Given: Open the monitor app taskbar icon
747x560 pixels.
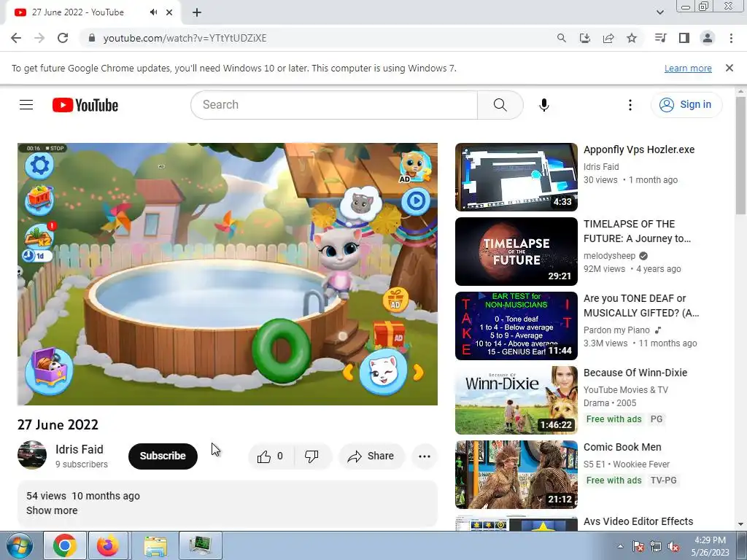Looking at the screenshot, I should point(201,545).
